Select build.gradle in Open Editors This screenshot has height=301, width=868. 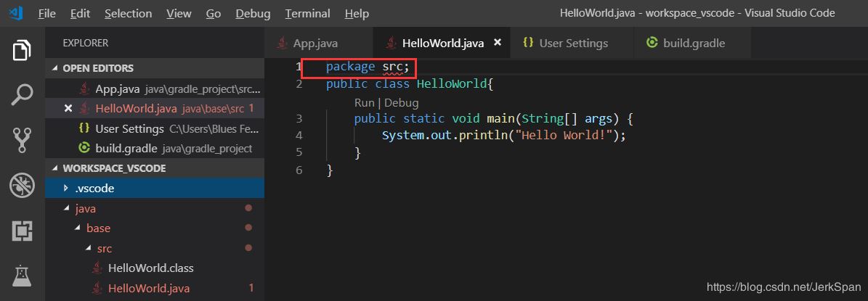click(155, 149)
